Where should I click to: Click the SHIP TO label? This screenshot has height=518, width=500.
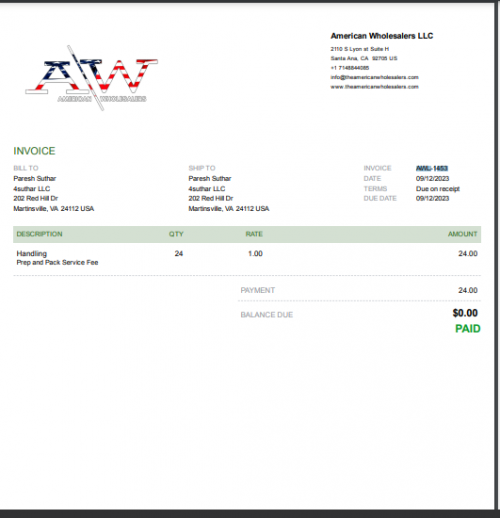coord(202,168)
